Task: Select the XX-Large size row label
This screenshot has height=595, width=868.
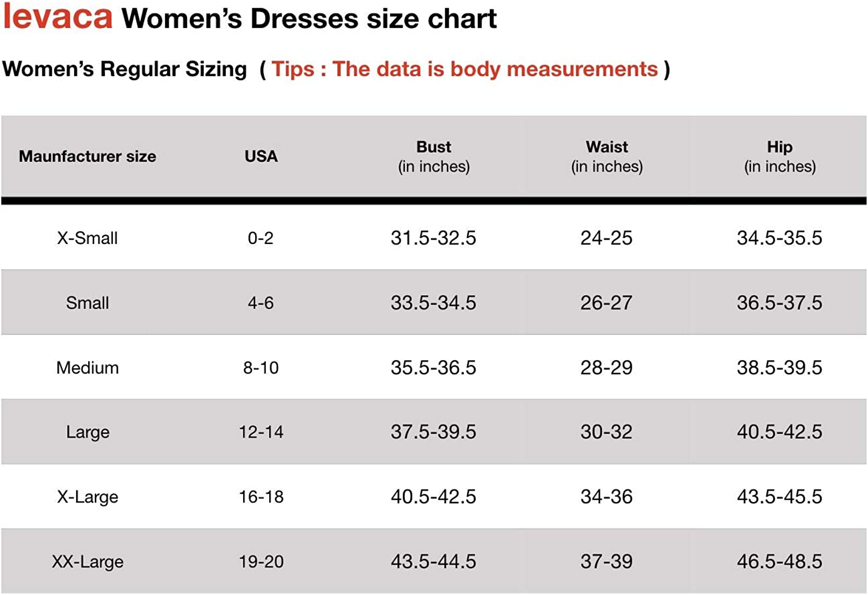Action: click(88, 562)
